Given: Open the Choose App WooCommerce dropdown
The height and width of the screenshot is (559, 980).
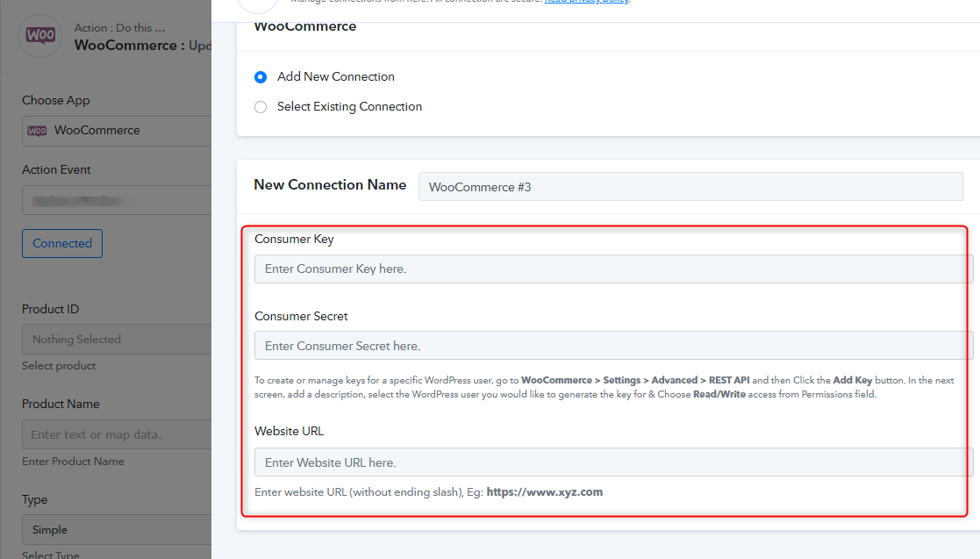Looking at the screenshot, I should point(117,131).
